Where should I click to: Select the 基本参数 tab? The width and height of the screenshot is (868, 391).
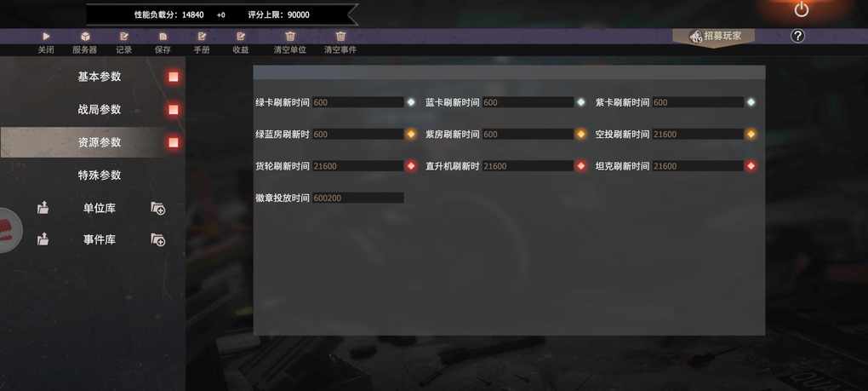coord(99,77)
